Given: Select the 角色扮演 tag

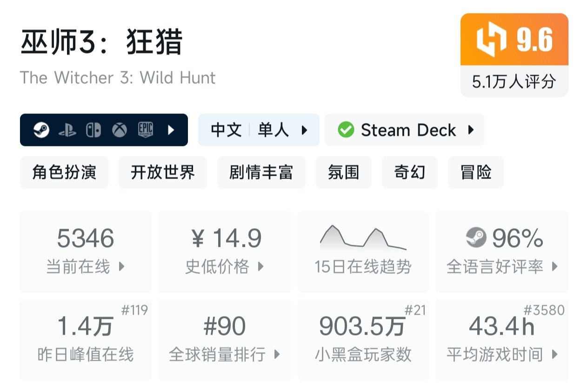Looking at the screenshot, I should [x=64, y=172].
